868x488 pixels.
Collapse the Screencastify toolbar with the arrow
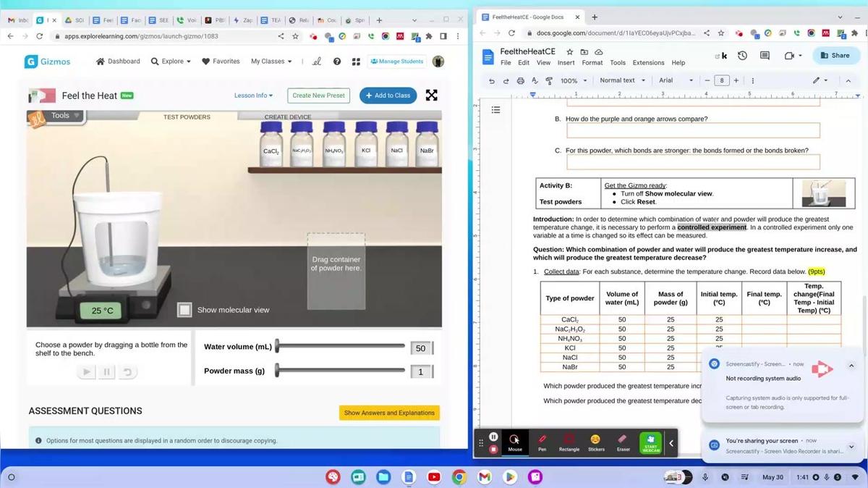click(x=671, y=443)
